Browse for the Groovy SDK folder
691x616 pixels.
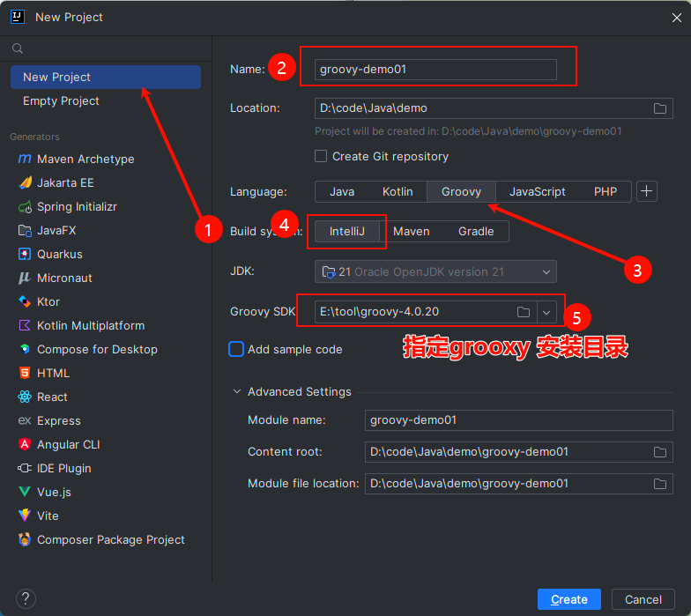[x=524, y=312]
